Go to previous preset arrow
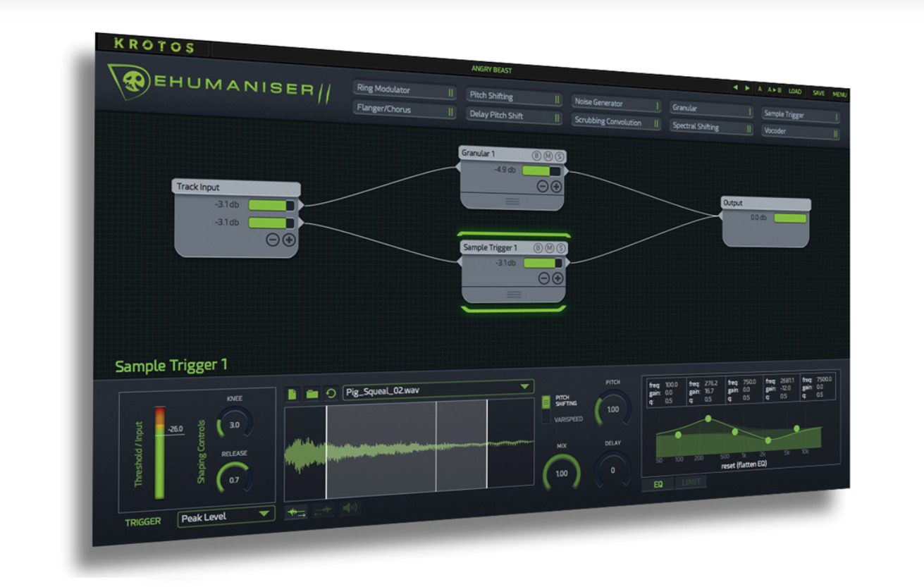This screenshot has width=924, height=587. pos(736,88)
